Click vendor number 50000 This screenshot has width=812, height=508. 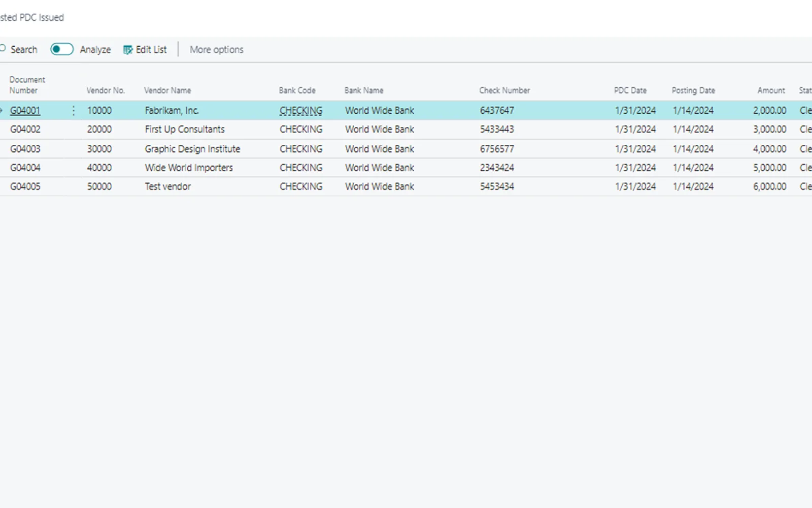pyautogui.click(x=99, y=186)
